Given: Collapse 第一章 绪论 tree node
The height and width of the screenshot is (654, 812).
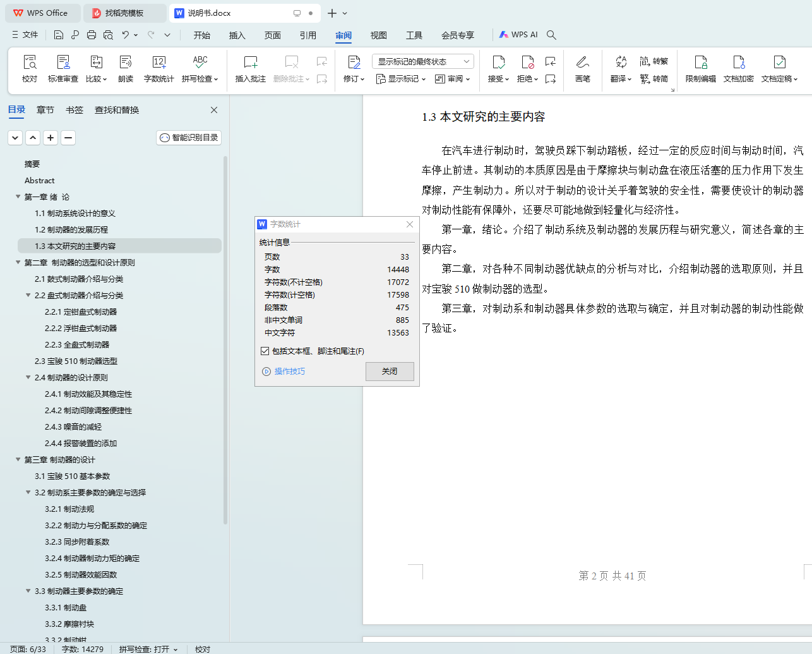Looking at the screenshot, I should (x=18, y=197).
